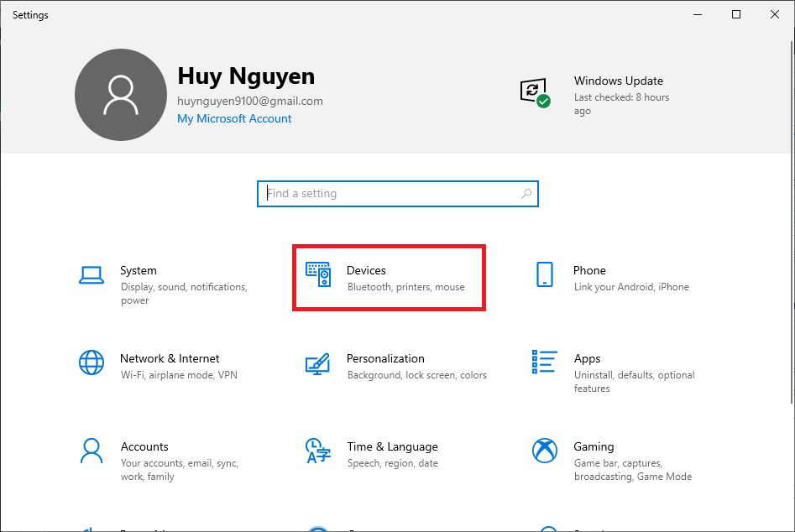Click the Settings label in the title bar
The height and width of the screenshot is (532, 795).
[29, 14]
